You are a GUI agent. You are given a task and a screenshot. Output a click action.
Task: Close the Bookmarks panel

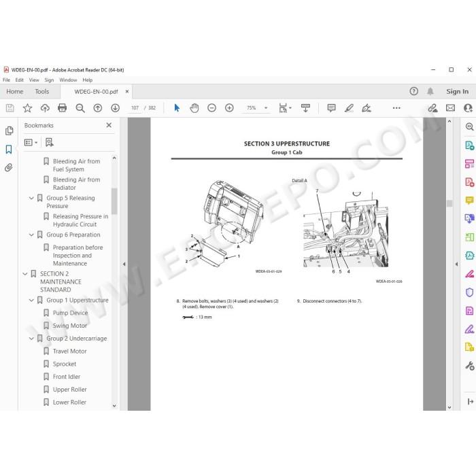(109, 125)
